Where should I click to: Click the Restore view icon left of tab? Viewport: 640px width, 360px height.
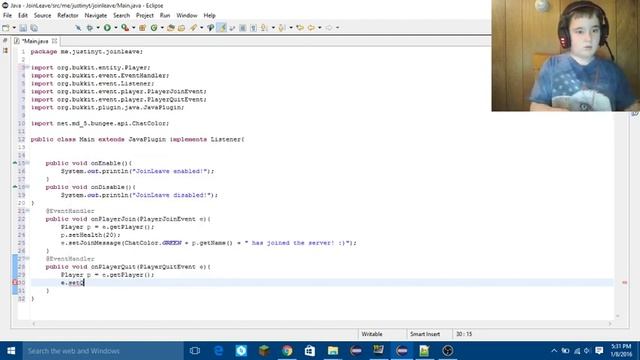pyautogui.click(x=5, y=41)
